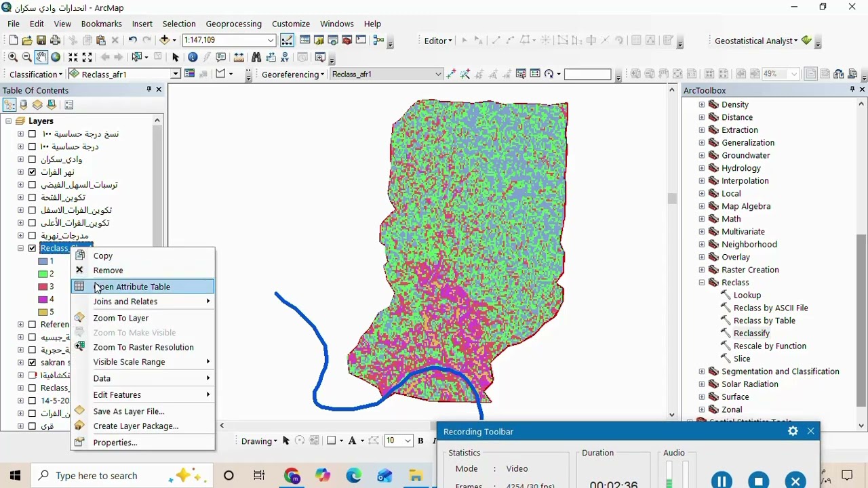Image resolution: width=868 pixels, height=488 pixels.
Task: Open Joins and Relates submenu
Action: (x=142, y=302)
